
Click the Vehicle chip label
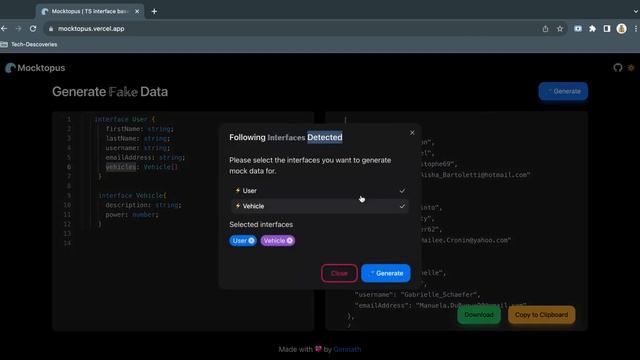click(x=274, y=241)
